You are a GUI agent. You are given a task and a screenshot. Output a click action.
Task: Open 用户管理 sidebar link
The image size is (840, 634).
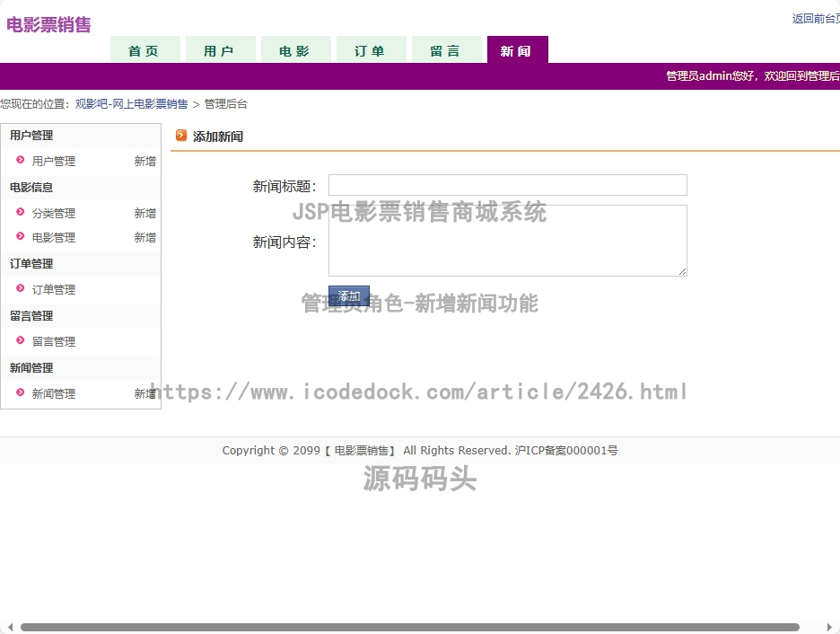[54, 161]
